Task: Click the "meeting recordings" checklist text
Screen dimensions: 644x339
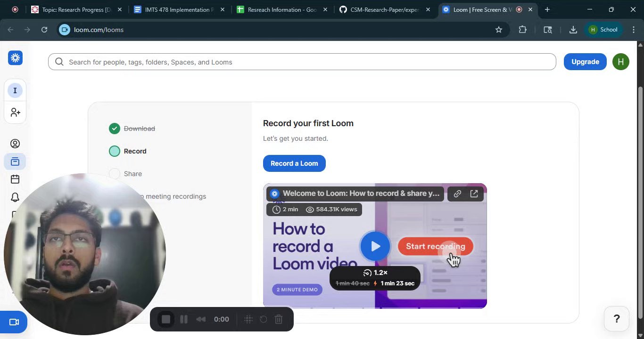Action: point(176,196)
